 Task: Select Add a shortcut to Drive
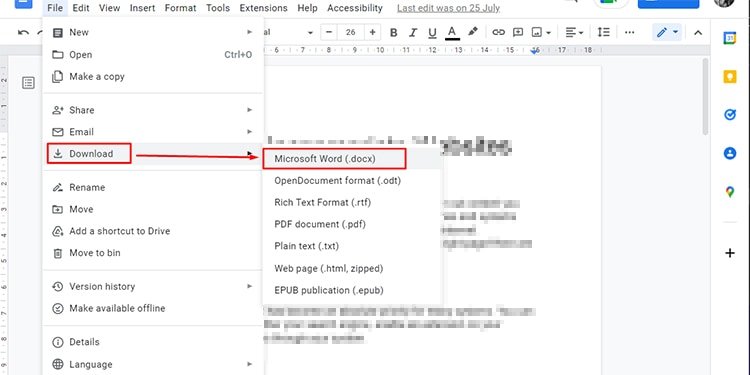pos(153,231)
